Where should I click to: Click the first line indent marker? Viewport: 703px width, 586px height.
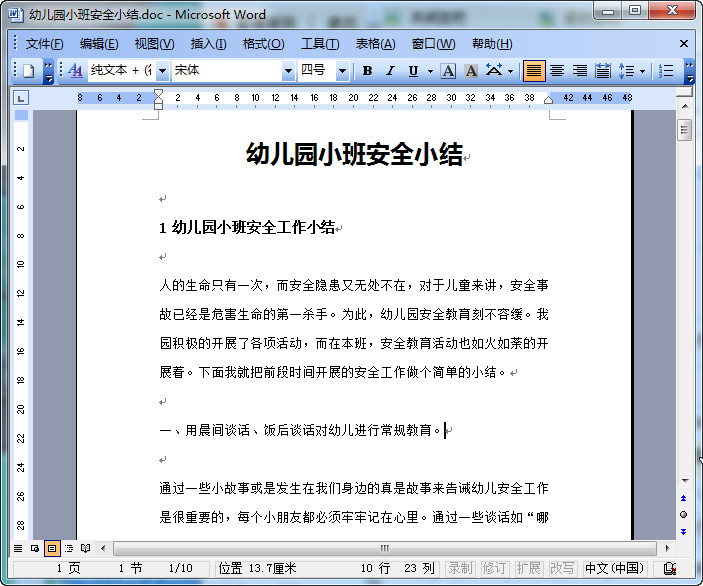click(x=158, y=93)
